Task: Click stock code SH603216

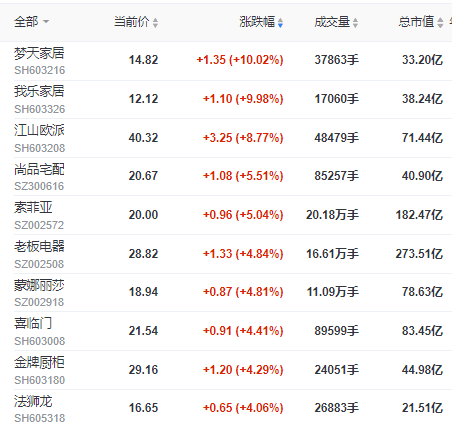Action: coord(40,70)
